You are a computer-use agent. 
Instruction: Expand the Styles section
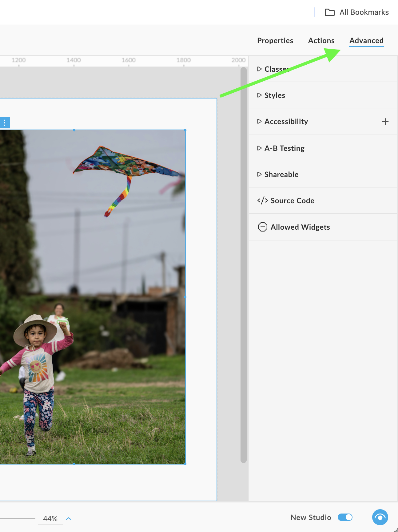click(323, 95)
